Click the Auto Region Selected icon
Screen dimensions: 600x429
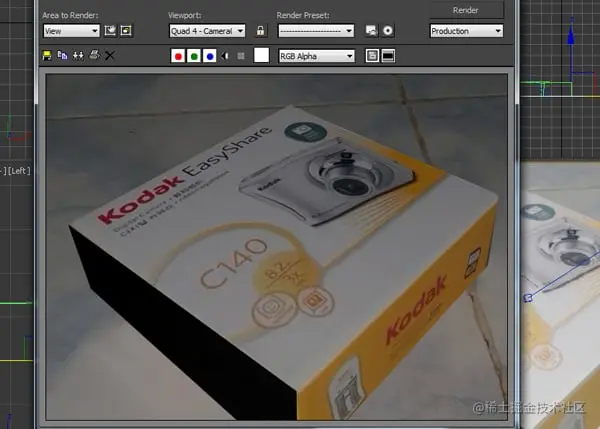(x=126, y=31)
